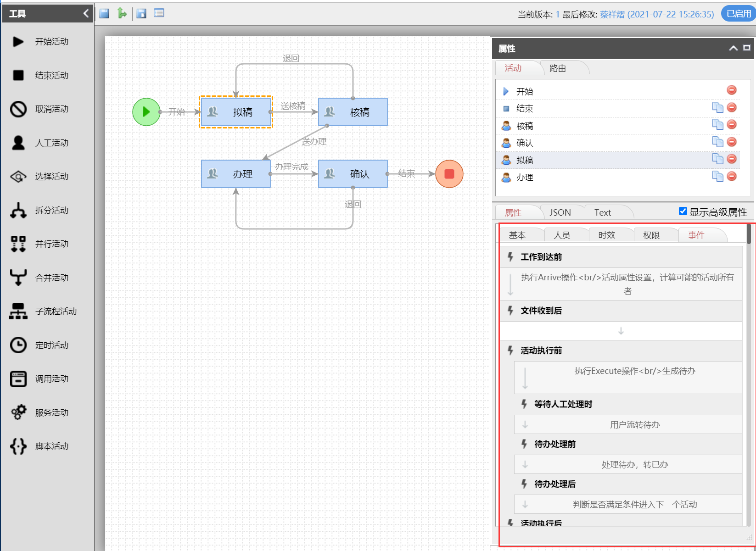Open the JSON tab
This screenshot has height=551, width=756.
pos(560,212)
